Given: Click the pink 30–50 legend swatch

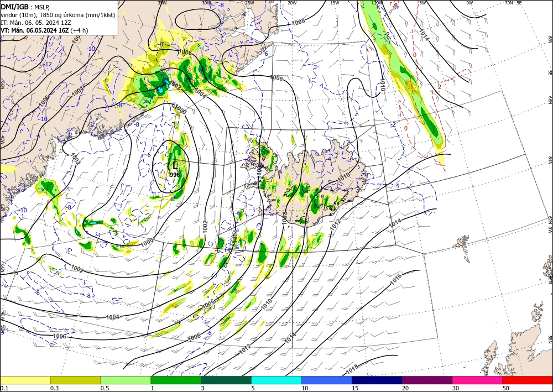Looking at the screenshot, I should click(478, 380).
